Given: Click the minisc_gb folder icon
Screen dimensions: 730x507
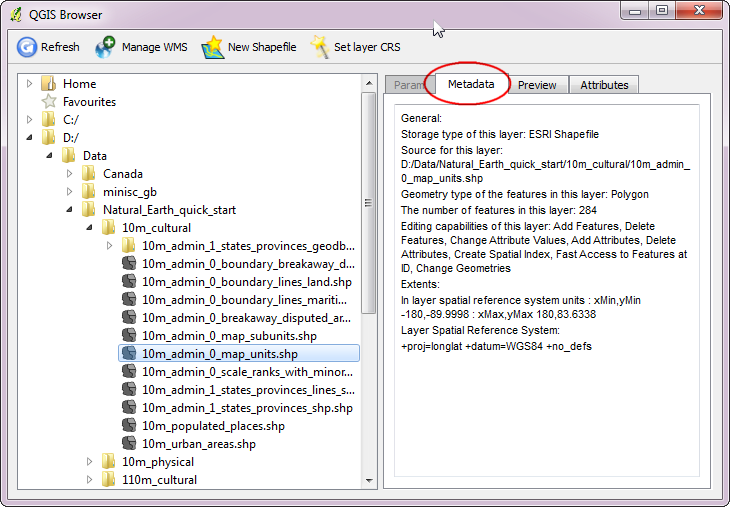Looking at the screenshot, I should tap(88, 192).
